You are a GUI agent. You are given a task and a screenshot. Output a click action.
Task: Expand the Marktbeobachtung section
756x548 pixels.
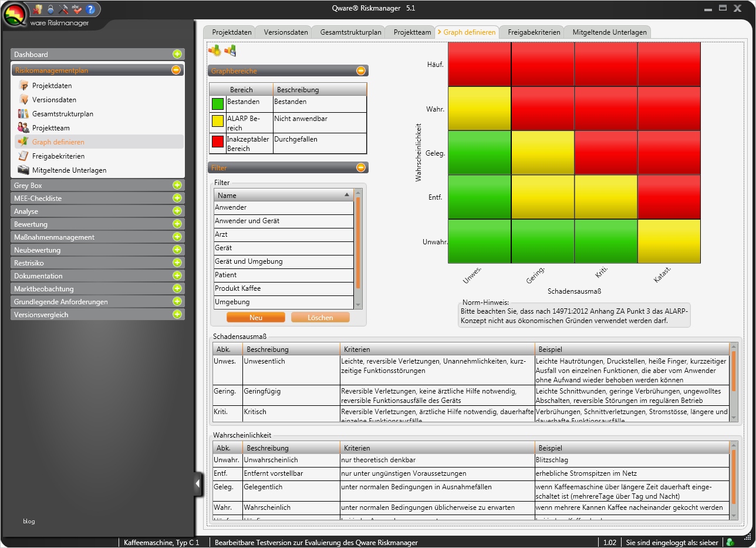(177, 288)
